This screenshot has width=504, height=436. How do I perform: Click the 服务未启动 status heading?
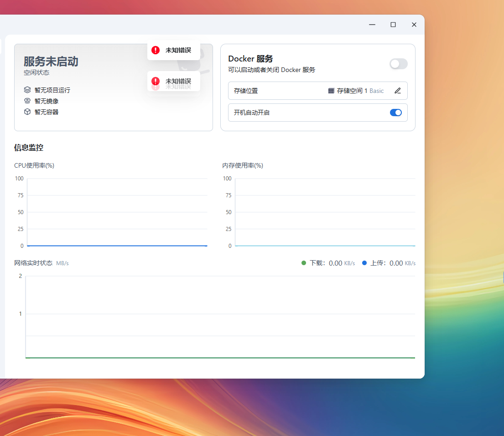click(x=50, y=61)
